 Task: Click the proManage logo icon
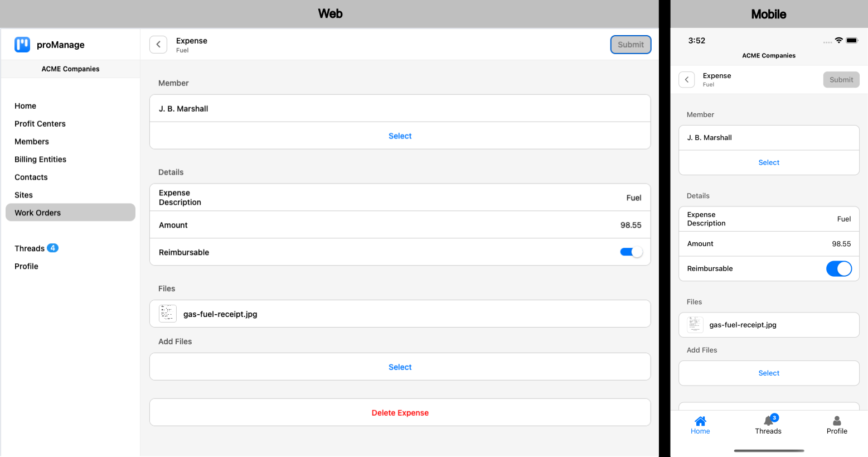(22, 45)
